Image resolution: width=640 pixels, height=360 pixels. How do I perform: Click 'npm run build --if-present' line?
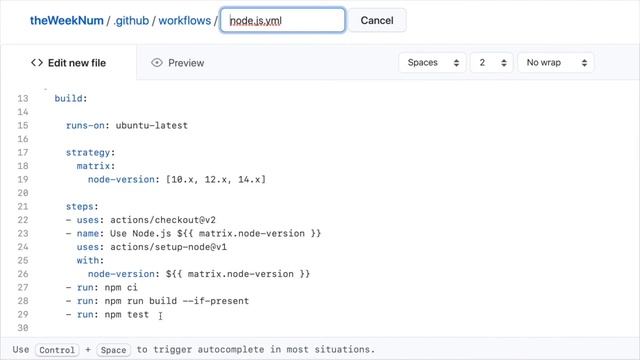tap(157, 301)
